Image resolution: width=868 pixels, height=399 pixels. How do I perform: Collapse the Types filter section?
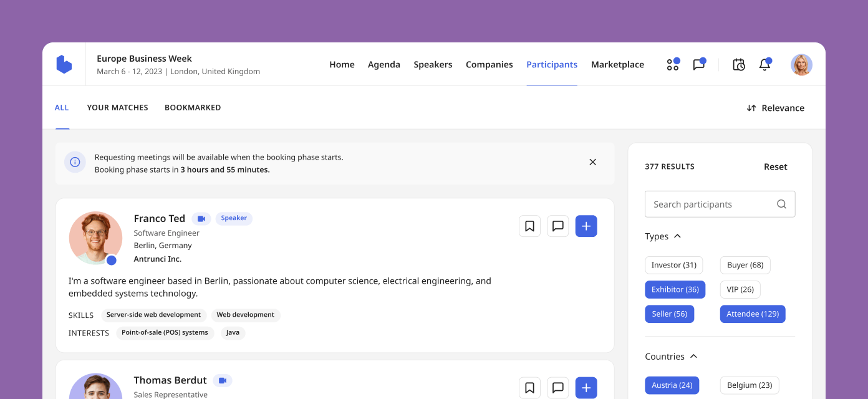tap(663, 236)
